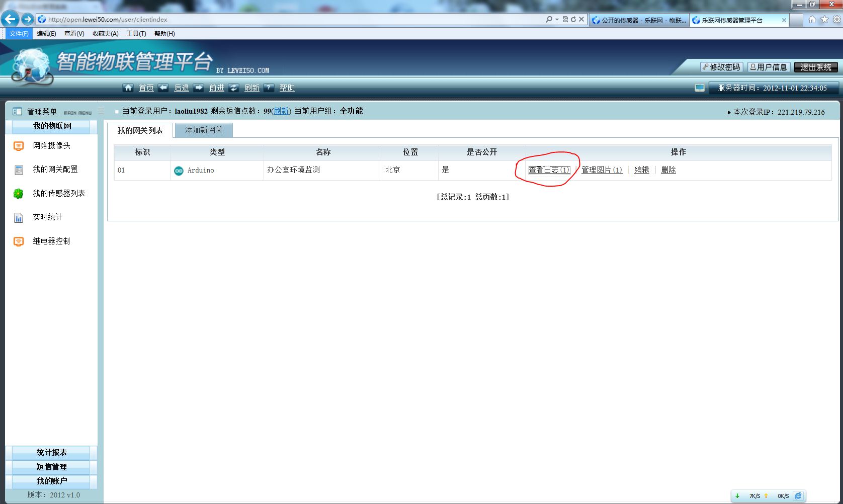This screenshot has width=843, height=504.
Task: Click the 修改密码 button
Action: click(x=721, y=67)
